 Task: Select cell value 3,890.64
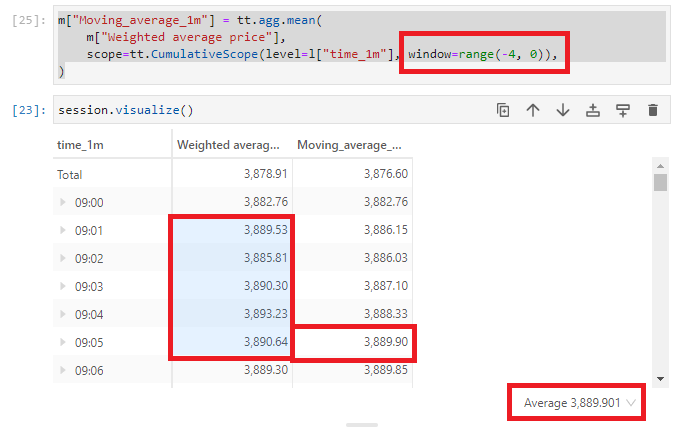(x=266, y=342)
